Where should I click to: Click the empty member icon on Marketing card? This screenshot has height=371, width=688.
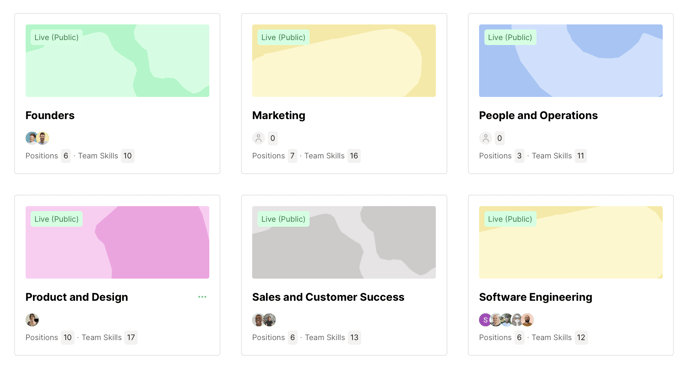coord(258,138)
